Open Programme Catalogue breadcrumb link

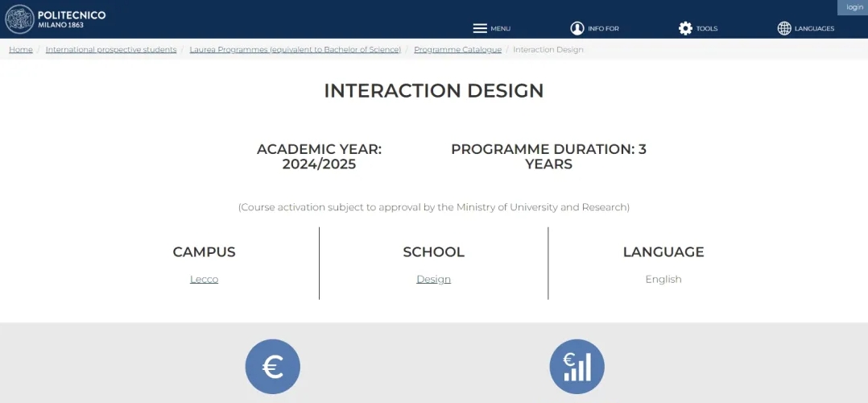click(458, 49)
